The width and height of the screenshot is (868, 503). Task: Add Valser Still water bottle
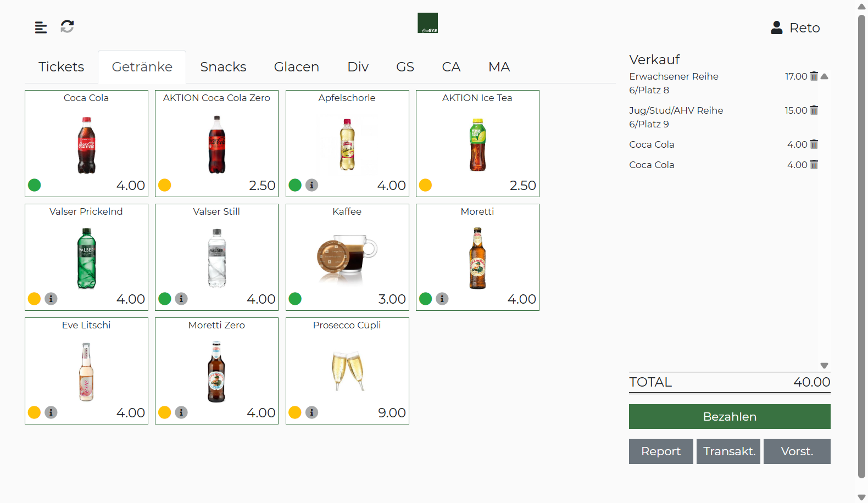coord(216,259)
